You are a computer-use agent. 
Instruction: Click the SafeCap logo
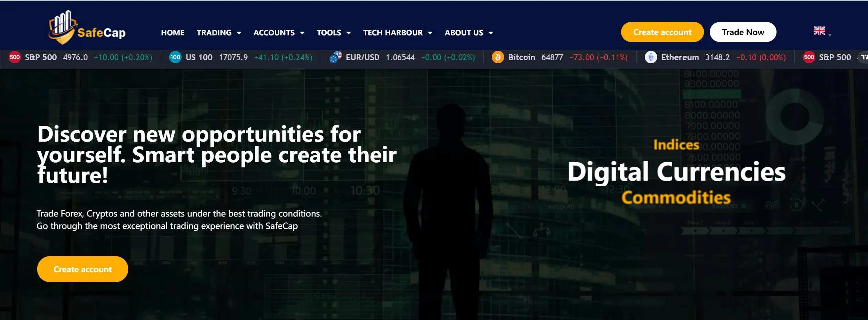(87, 27)
